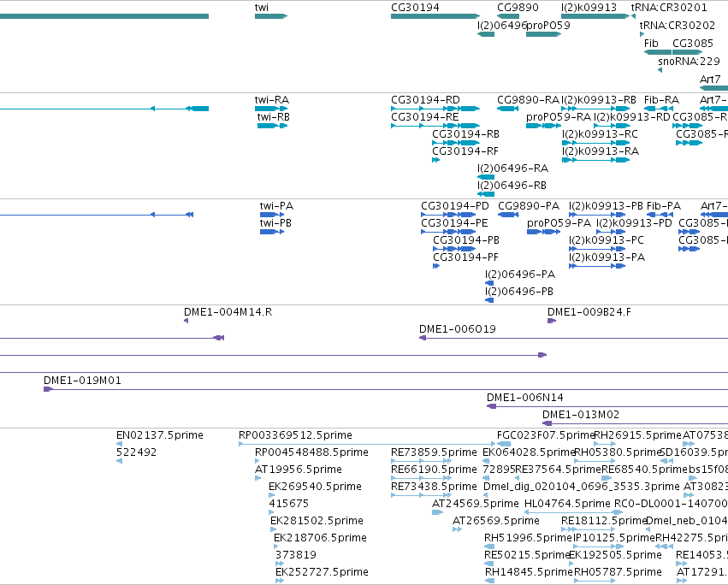Click the twi-RA transcript label
728x585 pixels.
(272, 100)
